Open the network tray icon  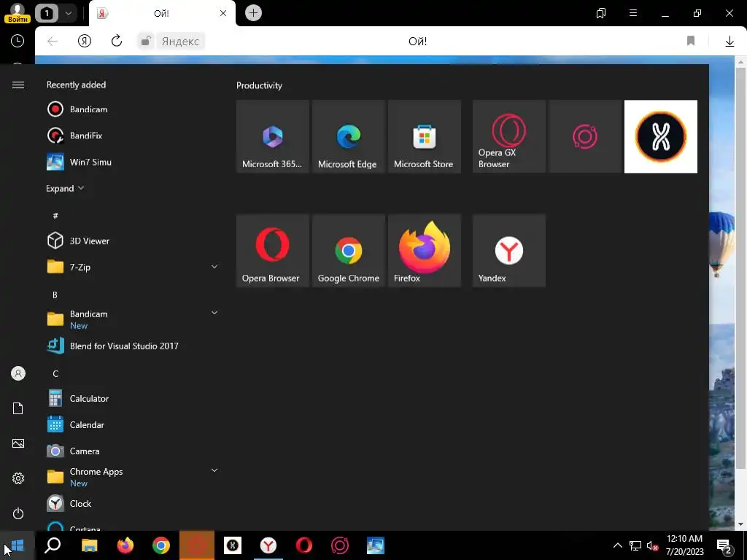(x=635, y=545)
